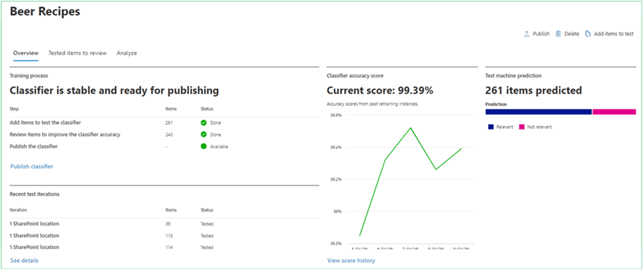Click the 'Current score: 99.39%' heading

[380, 91]
